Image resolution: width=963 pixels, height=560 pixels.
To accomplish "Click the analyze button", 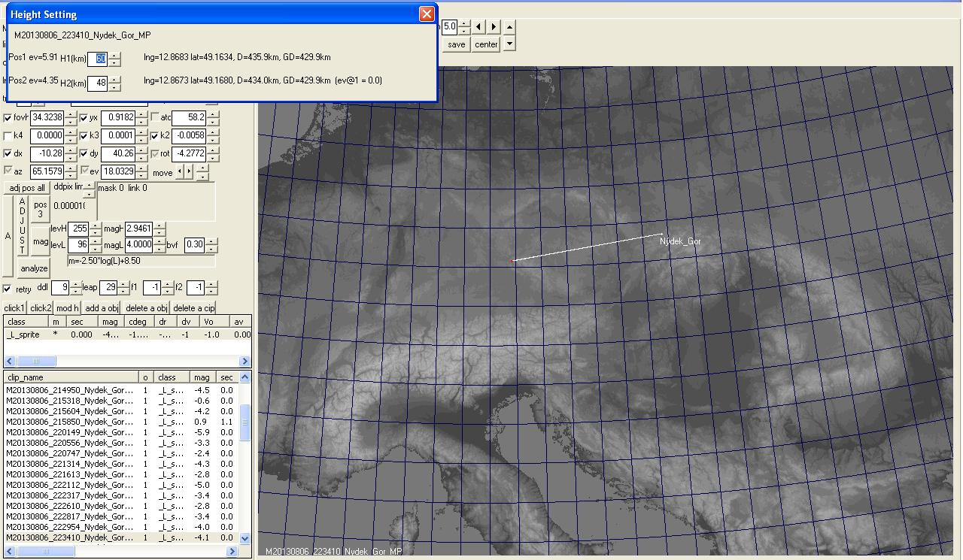I will pos(34,268).
